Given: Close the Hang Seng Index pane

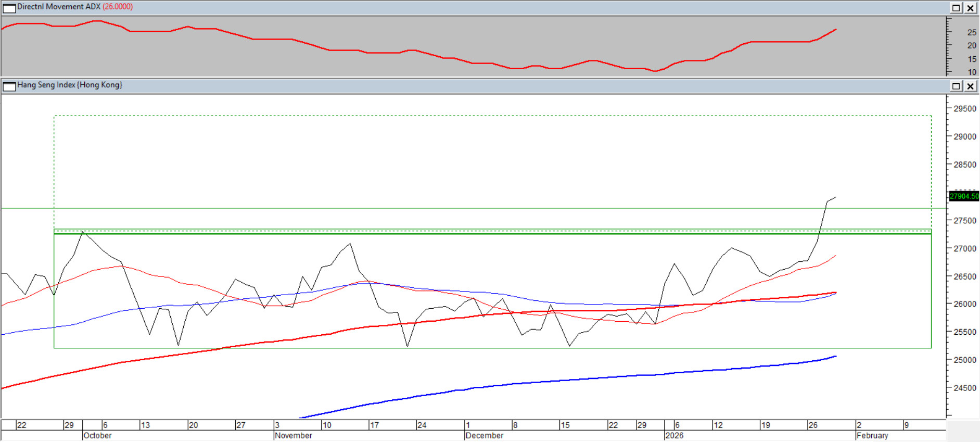Looking at the screenshot, I should click(x=971, y=86).
